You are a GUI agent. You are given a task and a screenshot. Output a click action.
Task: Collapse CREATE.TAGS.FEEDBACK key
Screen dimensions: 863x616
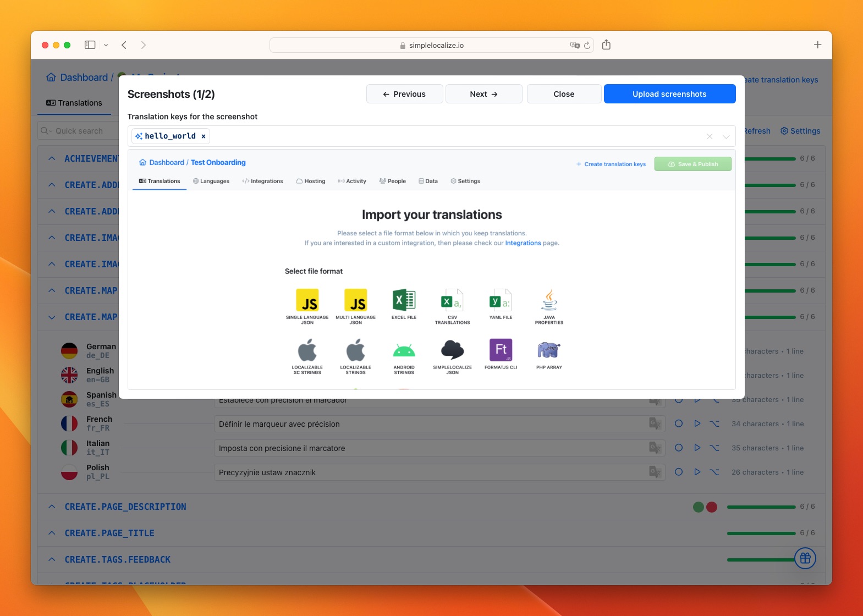[52, 559]
